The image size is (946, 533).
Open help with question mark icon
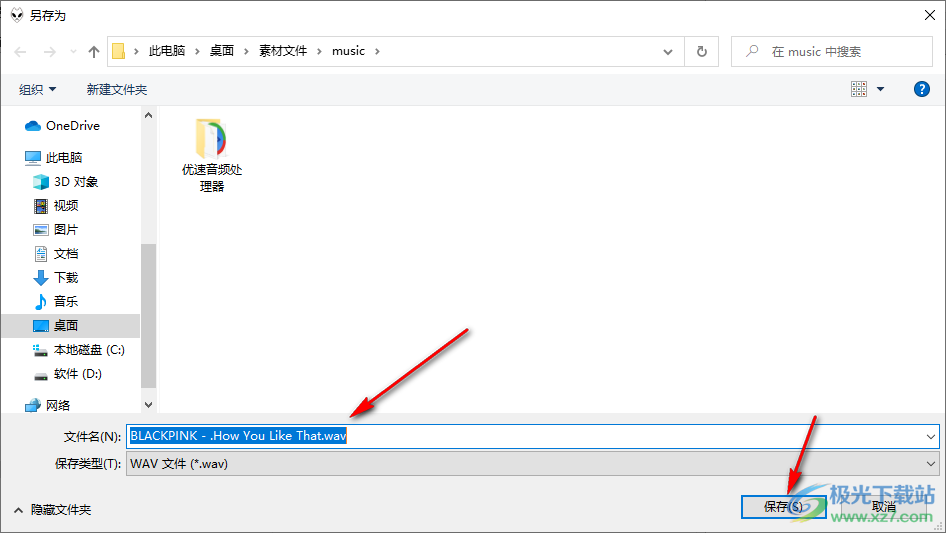coord(921,89)
